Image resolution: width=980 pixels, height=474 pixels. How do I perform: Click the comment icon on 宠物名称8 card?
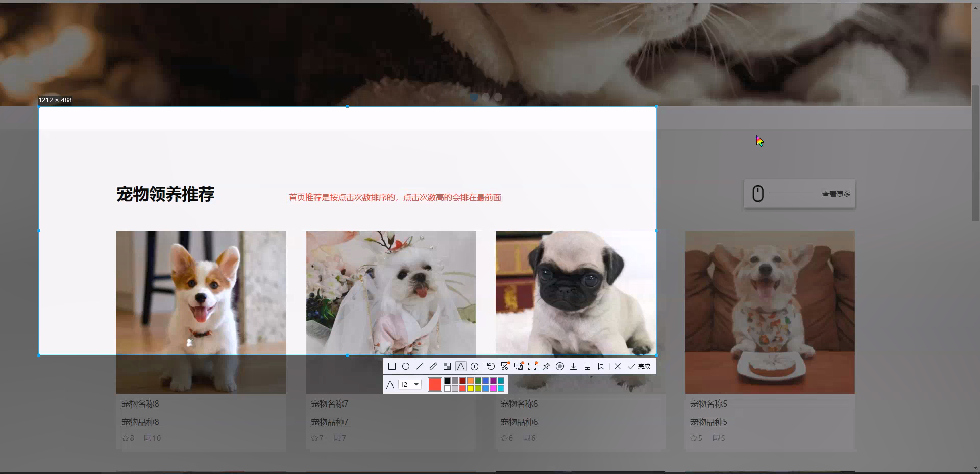pyautogui.click(x=148, y=438)
